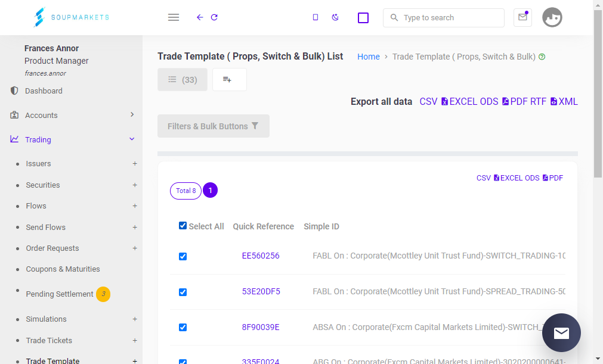Toggle dark mode moon icon
This screenshot has width=603, height=364.
point(335,17)
